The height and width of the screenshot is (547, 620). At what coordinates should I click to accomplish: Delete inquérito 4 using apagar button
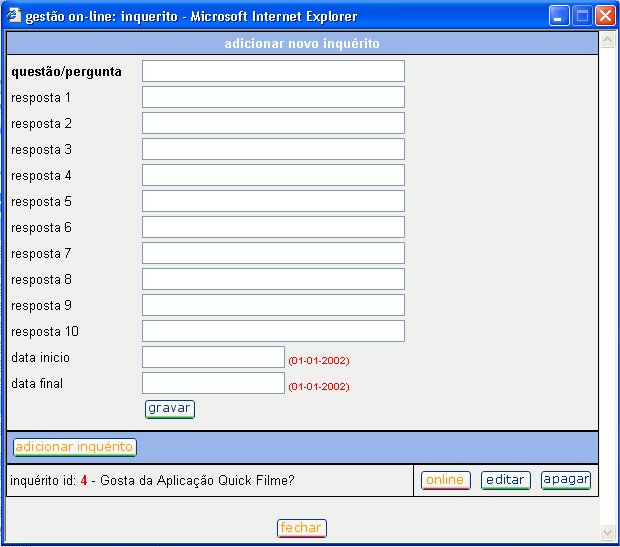pyautogui.click(x=566, y=480)
